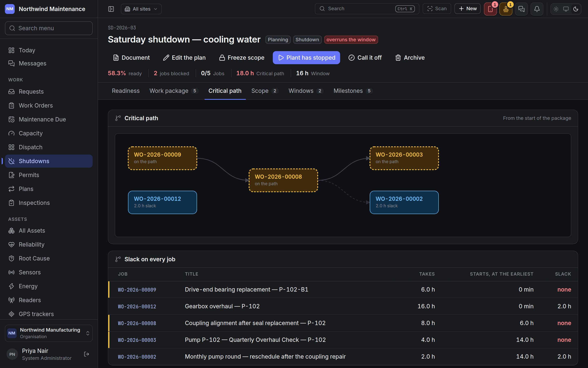Switch to the Milestones tab

tap(353, 91)
